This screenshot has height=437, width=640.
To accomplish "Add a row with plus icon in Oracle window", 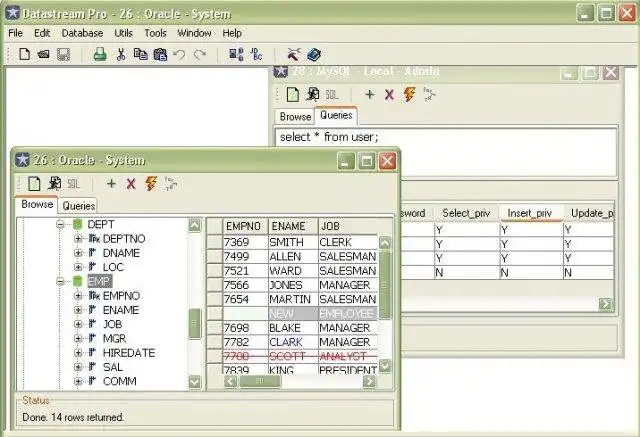I will click(111, 184).
